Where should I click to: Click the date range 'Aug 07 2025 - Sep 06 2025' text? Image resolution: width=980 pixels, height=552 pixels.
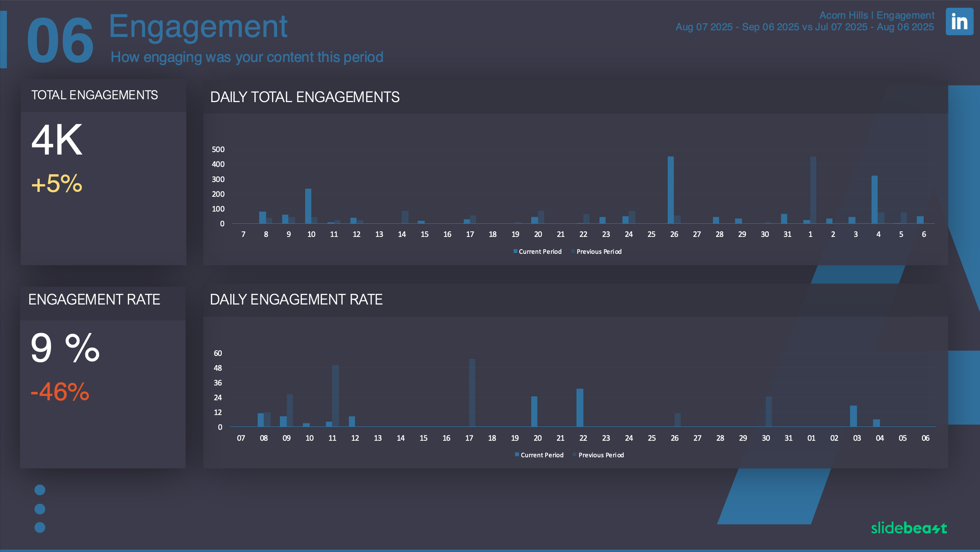(737, 27)
